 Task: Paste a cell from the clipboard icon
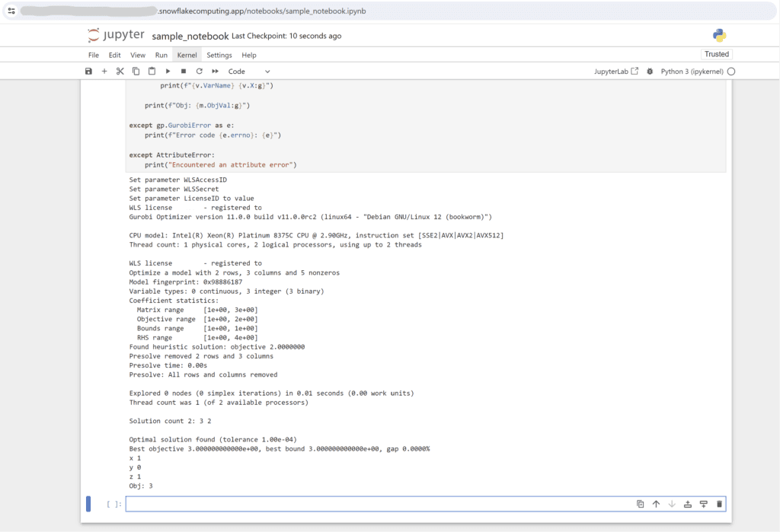(x=152, y=71)
